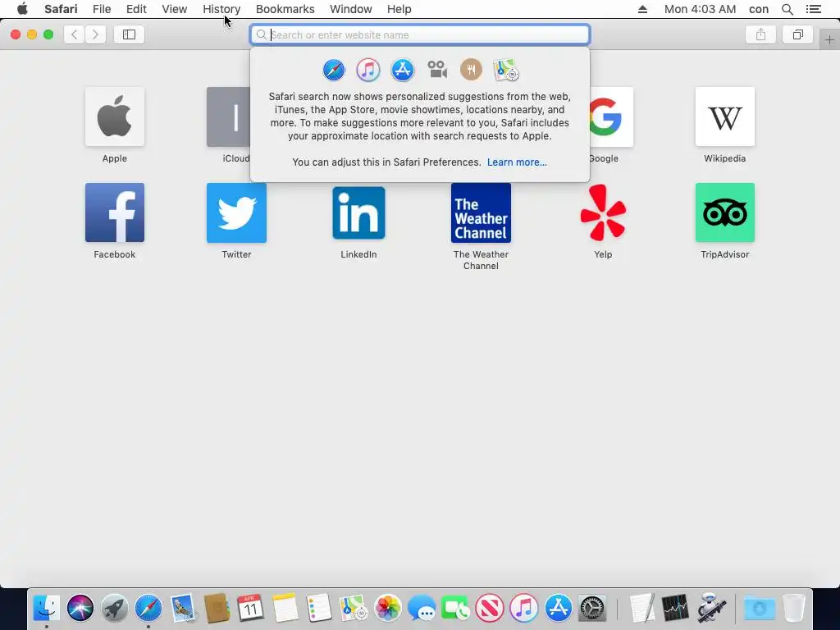Image resolution: width=840 pixels, height=630 pixels.
Task: Open Photos in the Dock
Action: coord(388,608)
